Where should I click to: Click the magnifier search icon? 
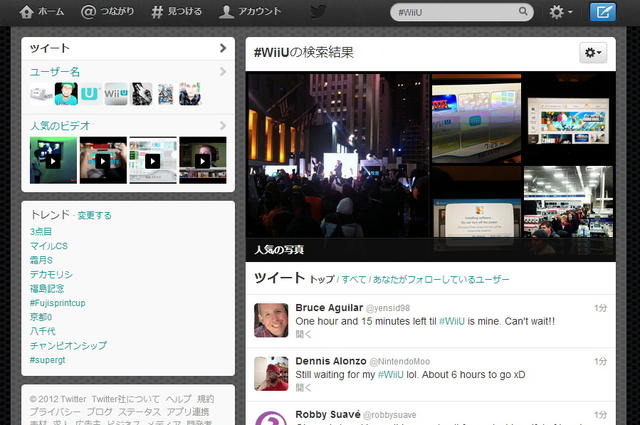(x=523, y=11)
